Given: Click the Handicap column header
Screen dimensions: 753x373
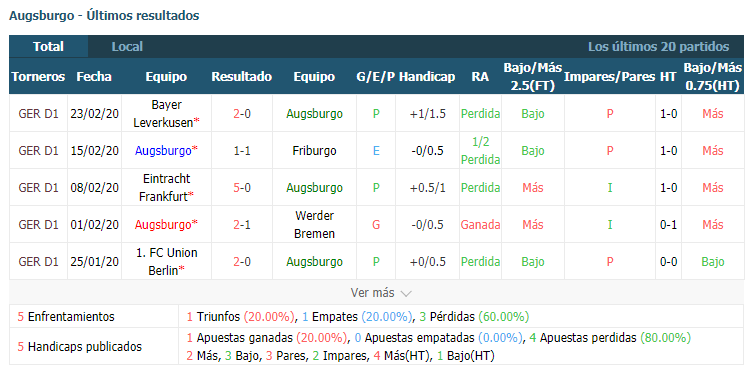Looking at the screenshot, I should point(427,77).
